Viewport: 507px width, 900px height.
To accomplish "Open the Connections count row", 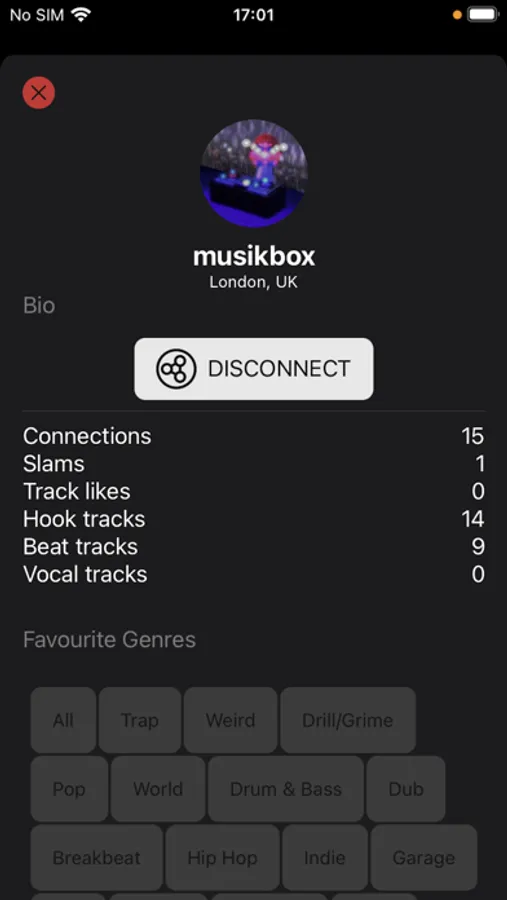I will [254, 436].
